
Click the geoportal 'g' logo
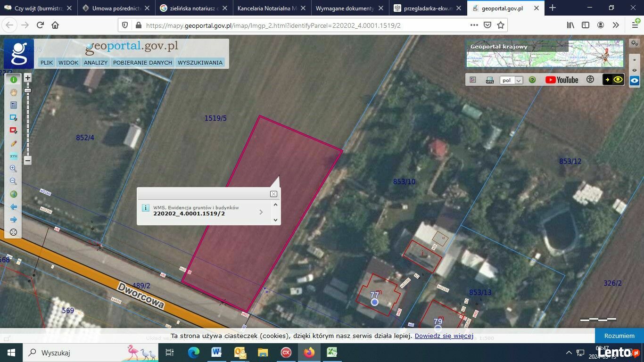(x=19, y=54)
